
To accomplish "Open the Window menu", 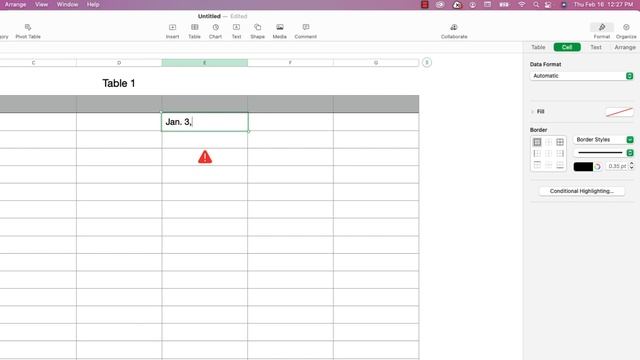I will [67, 4].
